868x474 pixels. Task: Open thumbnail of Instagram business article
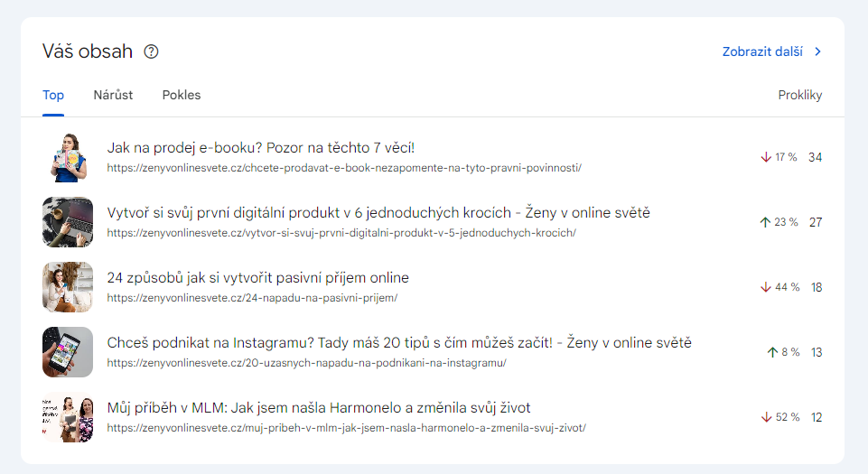pyautogui.click(x=68, y=352)
